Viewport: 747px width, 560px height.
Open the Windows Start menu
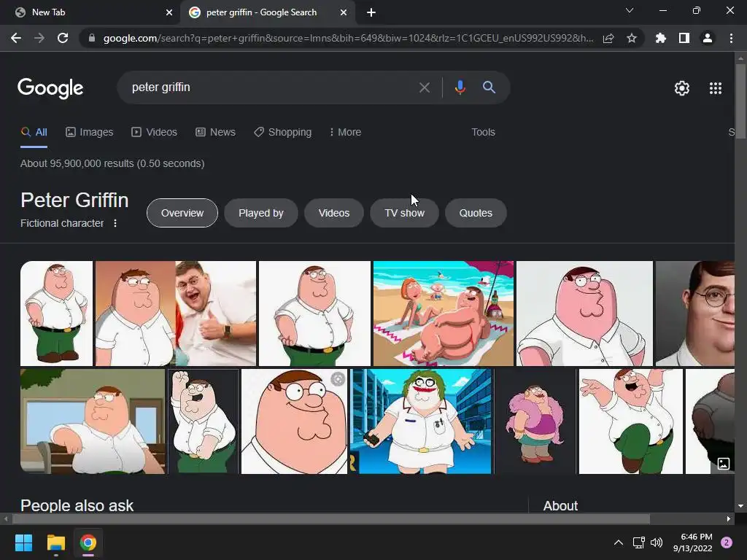point(23,542)
